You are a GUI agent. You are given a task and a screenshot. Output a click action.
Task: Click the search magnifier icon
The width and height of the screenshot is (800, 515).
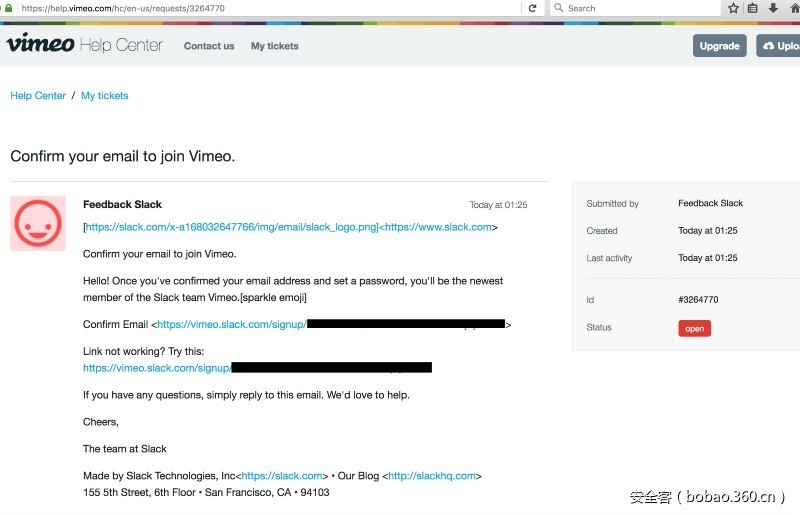coord(559,8)
